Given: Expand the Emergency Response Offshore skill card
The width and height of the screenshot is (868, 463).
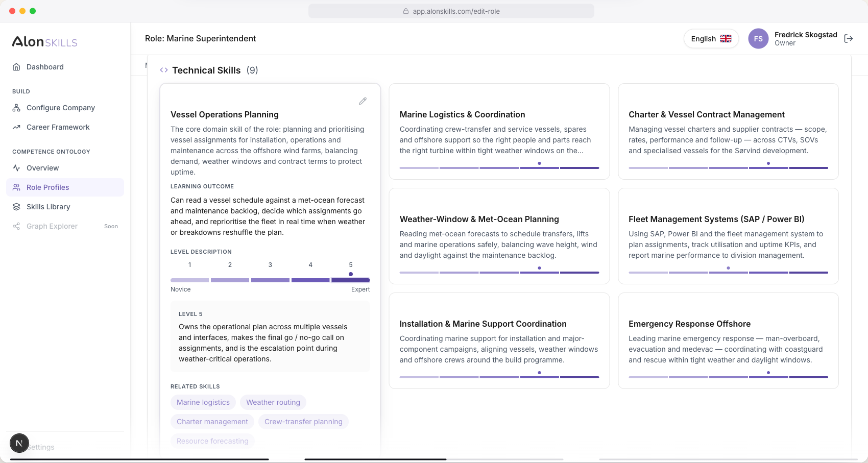Looking at the screenshot, I should click(x=728, y=340).
